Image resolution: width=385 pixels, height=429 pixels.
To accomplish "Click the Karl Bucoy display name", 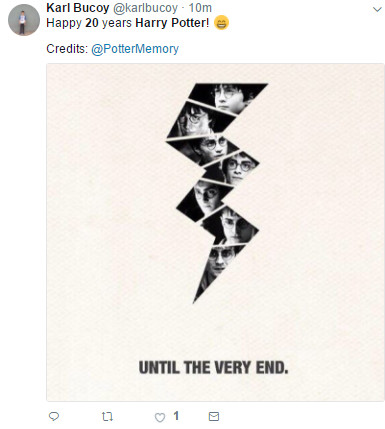I will 78,8.
